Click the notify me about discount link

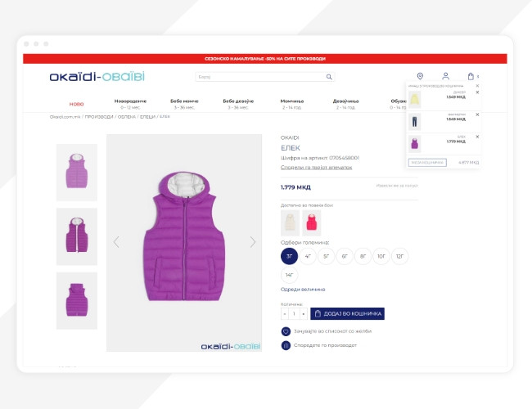click(397, 186)
